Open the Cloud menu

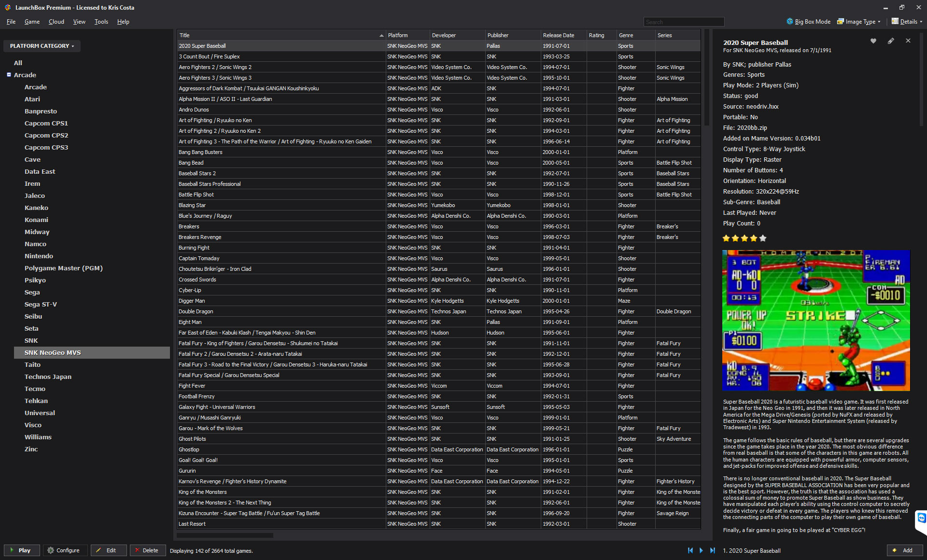tap(56, 22)
